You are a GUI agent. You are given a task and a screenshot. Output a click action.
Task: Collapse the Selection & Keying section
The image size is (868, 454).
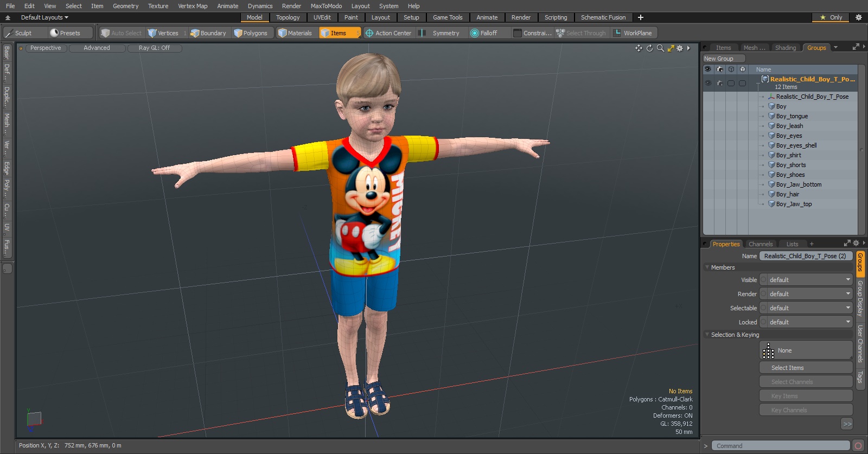[x=707, y=335]
